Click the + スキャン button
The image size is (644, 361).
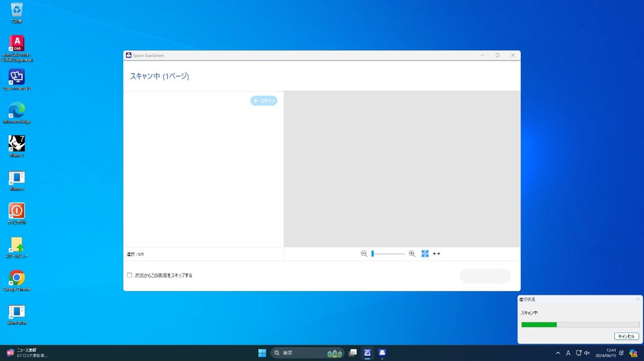(264, 101)
